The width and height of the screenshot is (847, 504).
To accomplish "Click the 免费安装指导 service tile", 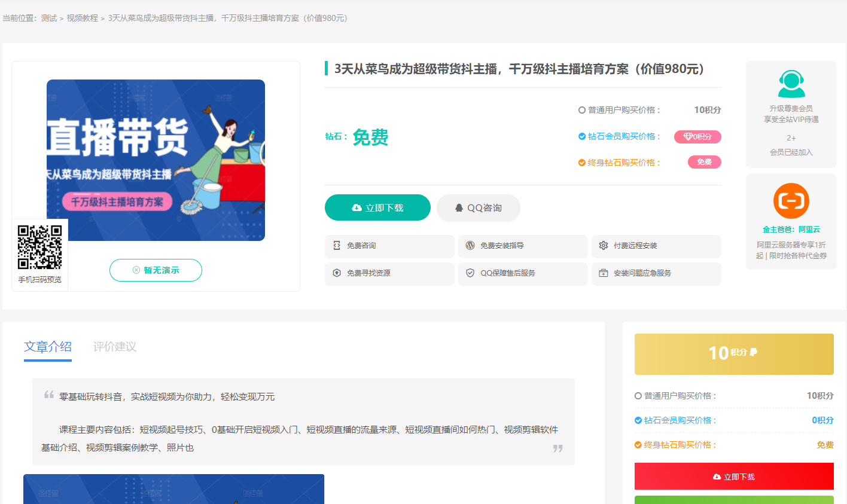I will (523, 246).
